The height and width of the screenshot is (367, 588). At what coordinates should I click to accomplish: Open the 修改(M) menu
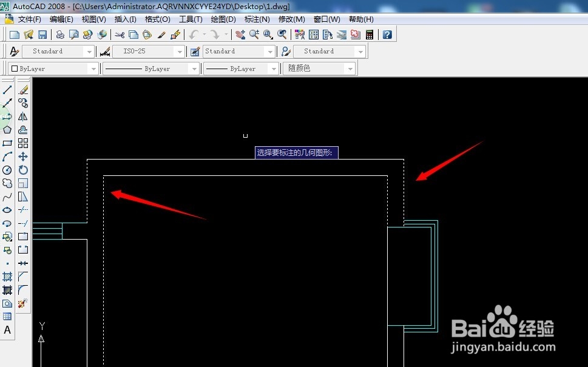[291, 19]
